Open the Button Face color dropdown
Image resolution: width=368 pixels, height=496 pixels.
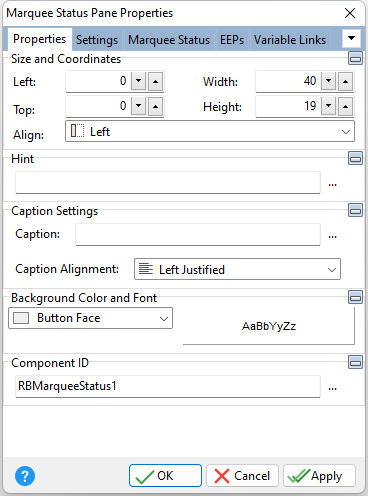click(x=90, y=318)
